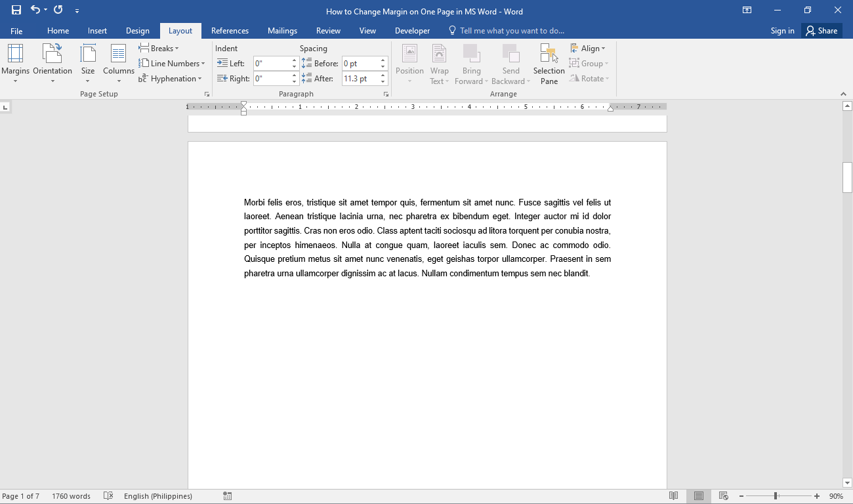853x504 pixels.
Task: Expand the Hyphenation options
Action: coord(171,78)
